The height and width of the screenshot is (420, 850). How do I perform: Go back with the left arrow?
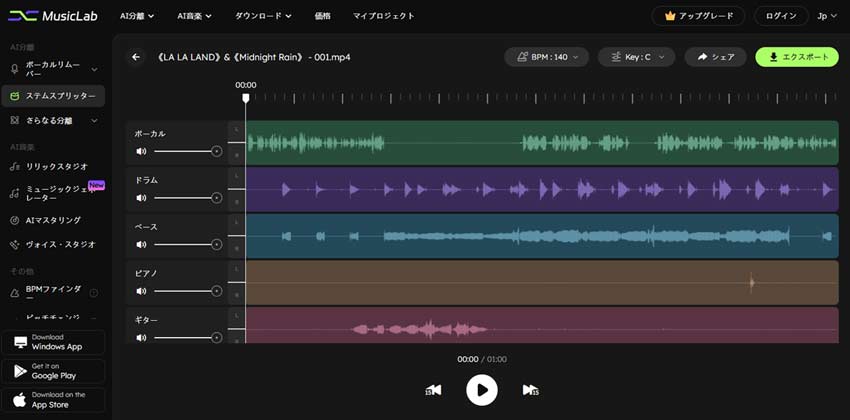136,57
